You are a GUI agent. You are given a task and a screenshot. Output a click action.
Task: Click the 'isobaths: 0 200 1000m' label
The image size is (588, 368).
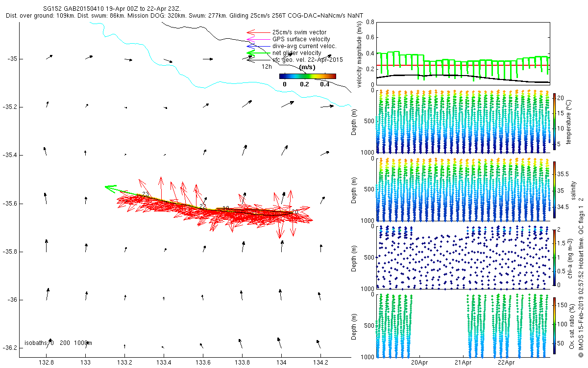click(58, 343)
